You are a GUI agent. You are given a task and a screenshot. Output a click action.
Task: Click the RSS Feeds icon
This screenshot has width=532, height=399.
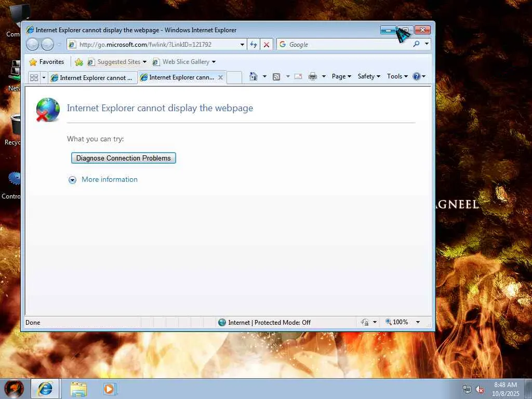pos(276,77)
